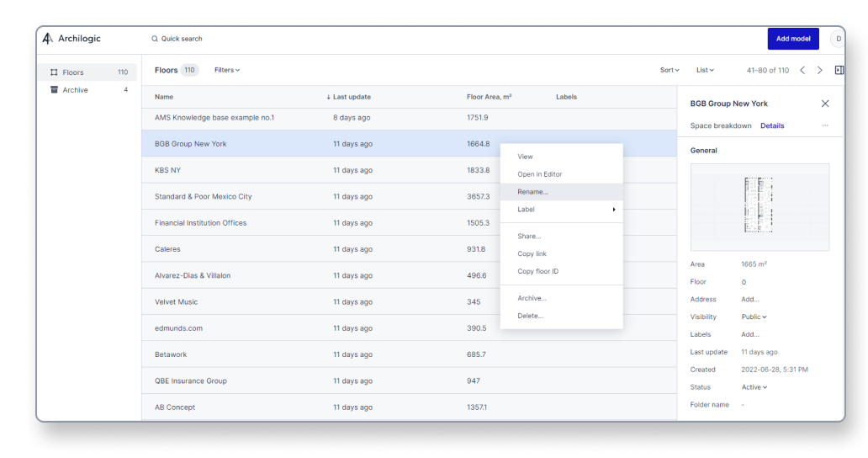Choose Archive... in context menu
Image resolution: width=868 pixels, height=458 pixels.
point(561,298)
